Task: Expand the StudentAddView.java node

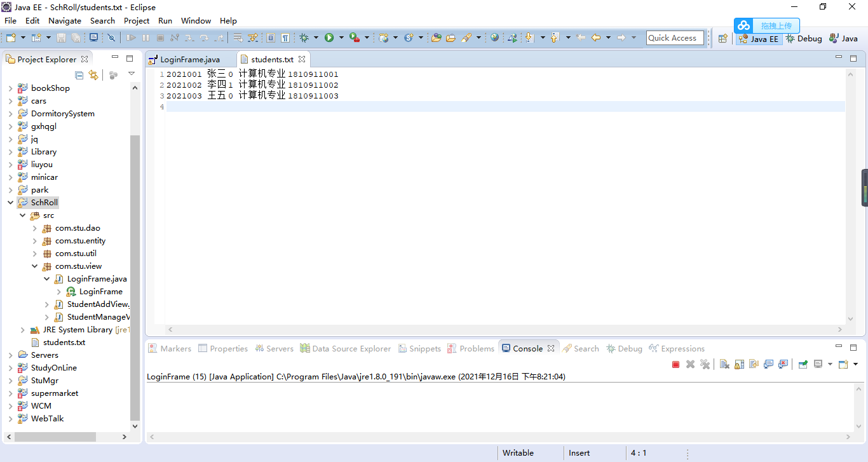Action: tap(46, 304)
